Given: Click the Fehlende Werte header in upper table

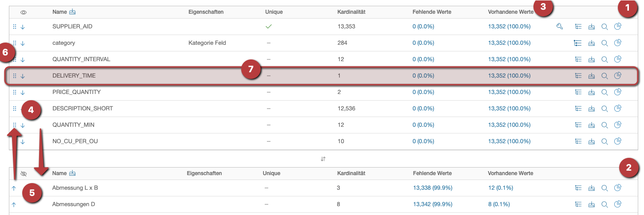Looking at the screenshot, I should click(x=432, y=12).
